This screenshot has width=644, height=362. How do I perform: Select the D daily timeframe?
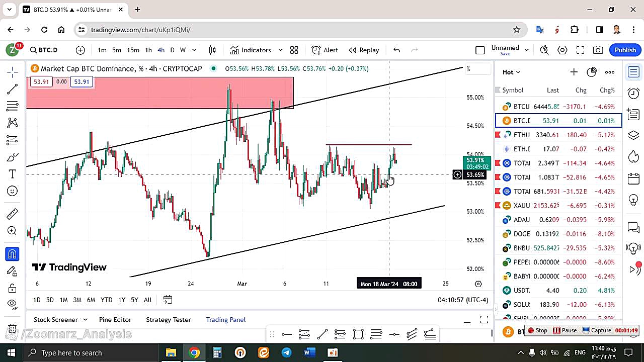pos(172,50)
